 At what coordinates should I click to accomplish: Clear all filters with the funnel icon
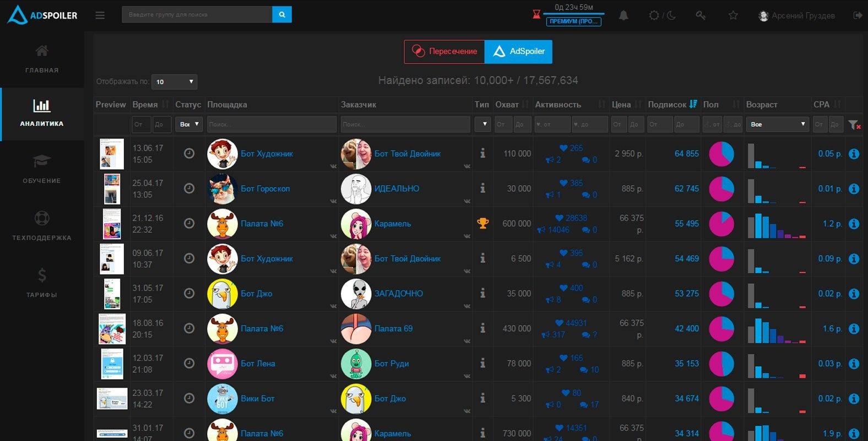[854, 125]
